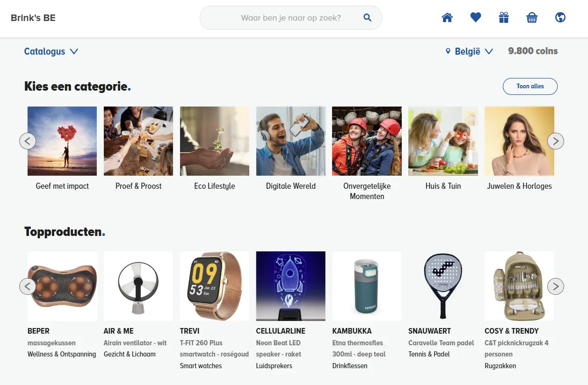The height and width of the screenshot is (385, 588).
Task: Open the Juwelen & Horloges category
Action: click(519, 141)
